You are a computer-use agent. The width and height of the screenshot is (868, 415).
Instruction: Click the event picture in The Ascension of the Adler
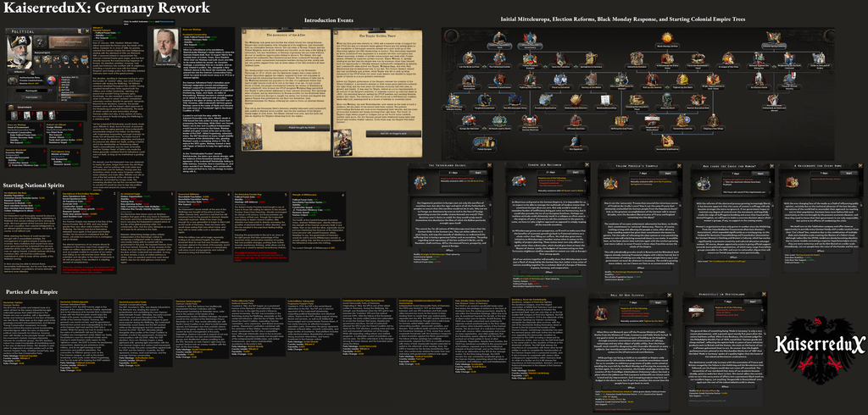coord(252,136)
